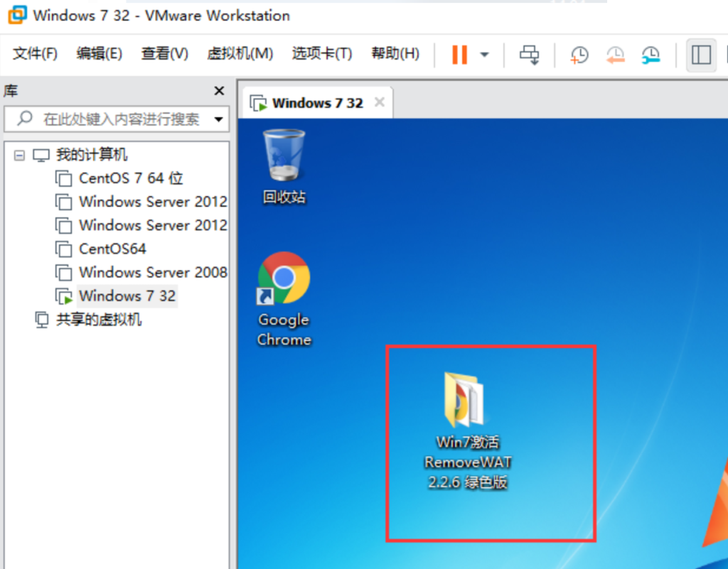Open the 选项卡(T) menu
The width and height of the screenshot is (728, 569).
pyautogui.click(x=322, y=54)
